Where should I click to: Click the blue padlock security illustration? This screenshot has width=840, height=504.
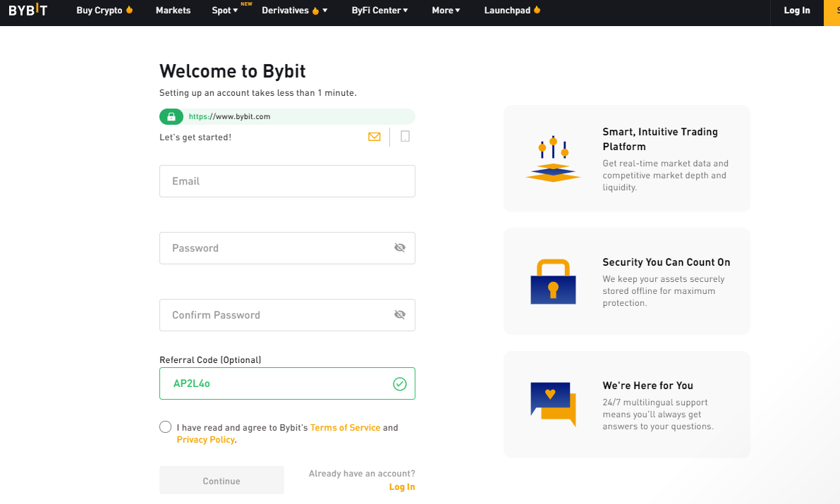(553, 282)
